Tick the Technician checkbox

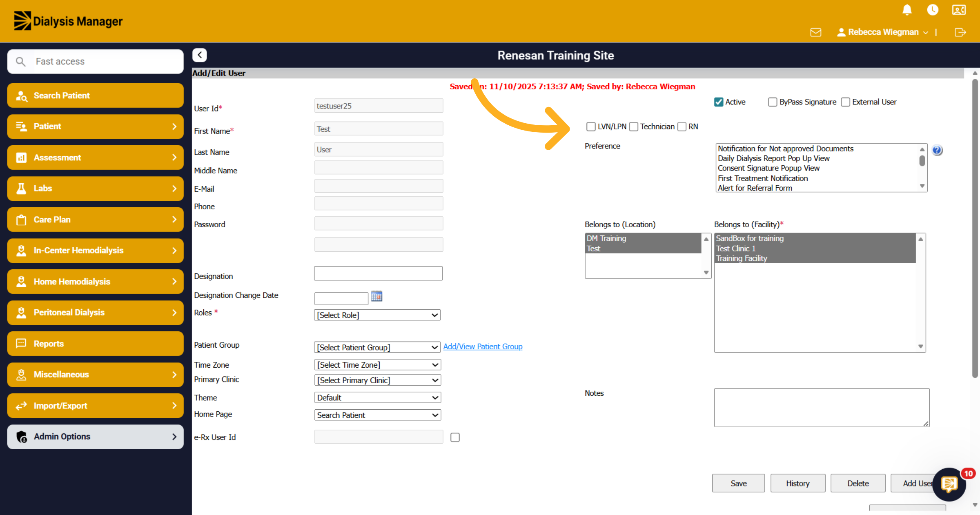point(634,127)
